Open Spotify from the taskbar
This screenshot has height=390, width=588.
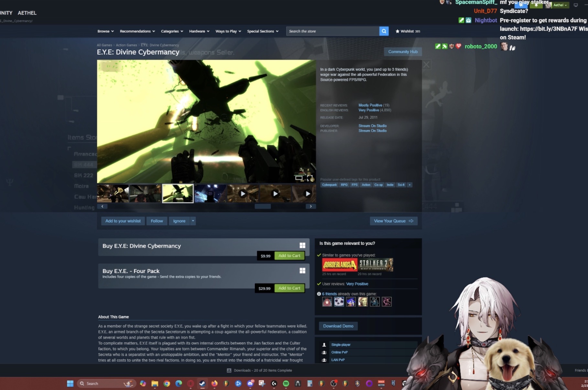[286, 384]
